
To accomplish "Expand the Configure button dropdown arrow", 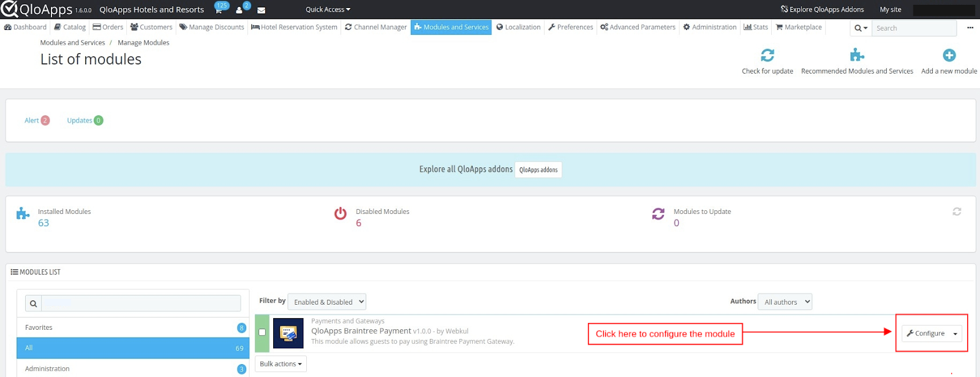I will 956,333.
